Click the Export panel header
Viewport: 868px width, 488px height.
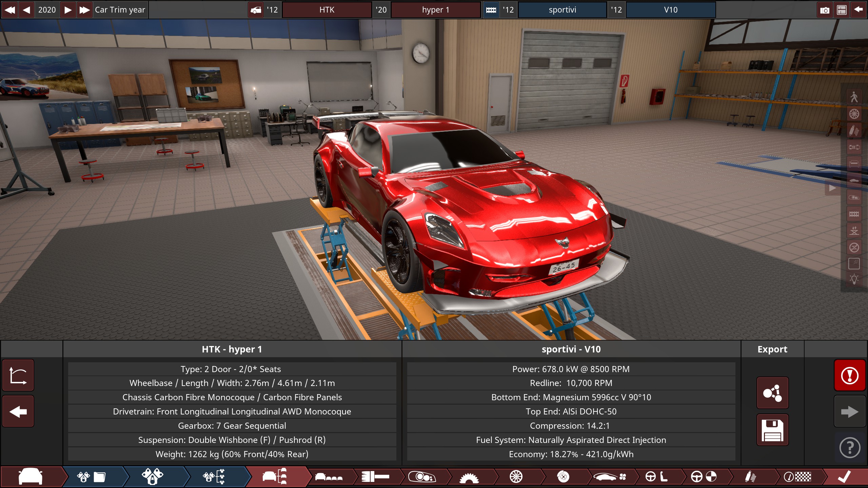[772, 349]
